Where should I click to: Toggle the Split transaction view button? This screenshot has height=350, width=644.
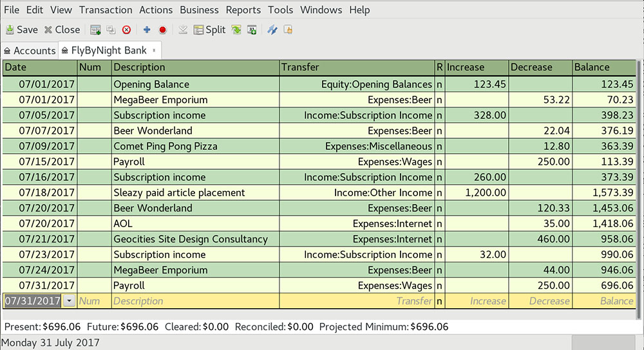(x=210, y=30)
